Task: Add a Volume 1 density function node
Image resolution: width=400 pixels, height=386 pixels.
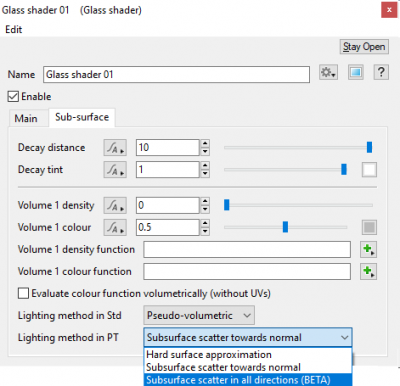Action: [369, 250]
